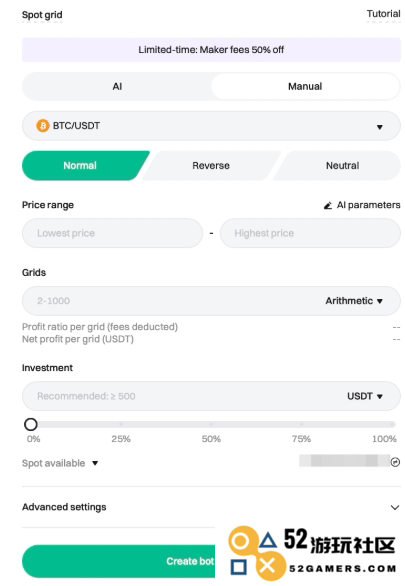Click the Lowest price input field
This screenshot has height=586, width=405.
click(x=112, y=233)
